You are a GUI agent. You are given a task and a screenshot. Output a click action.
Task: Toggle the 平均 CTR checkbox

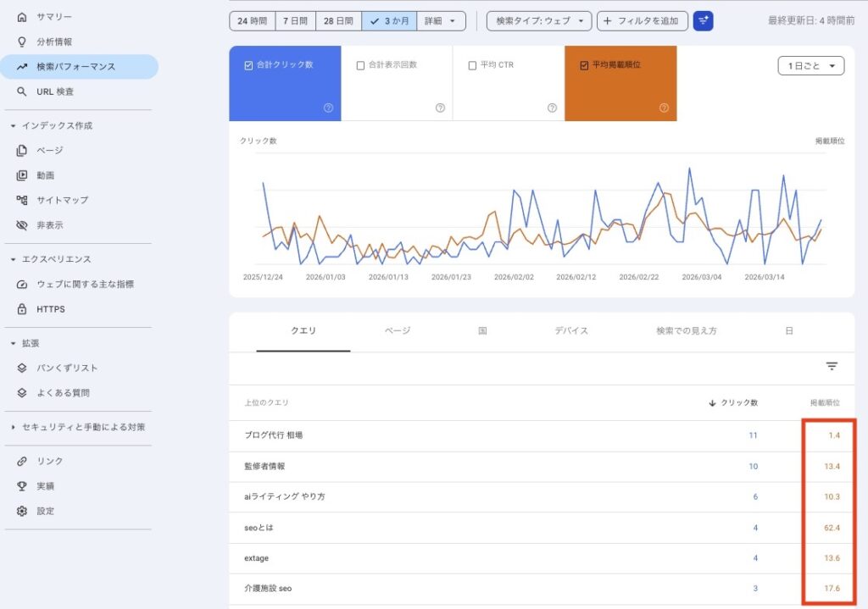(x=472, y=65)
